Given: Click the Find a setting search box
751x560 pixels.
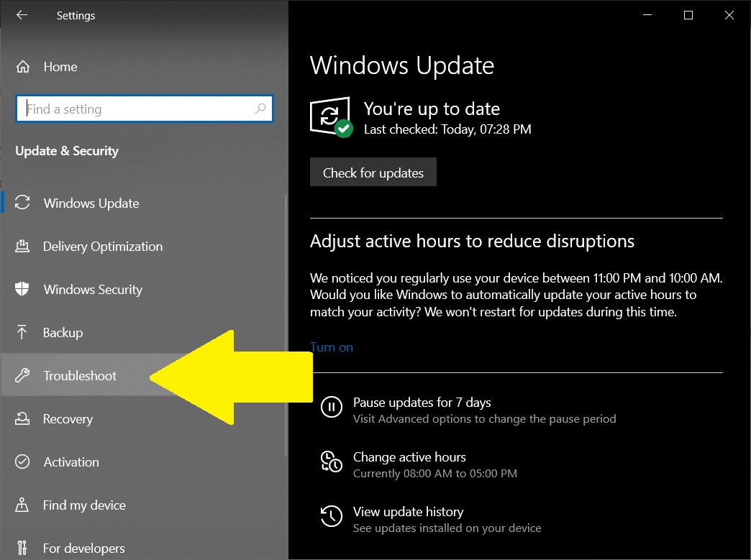Looking at the screenshot, I should coord(144,109).
